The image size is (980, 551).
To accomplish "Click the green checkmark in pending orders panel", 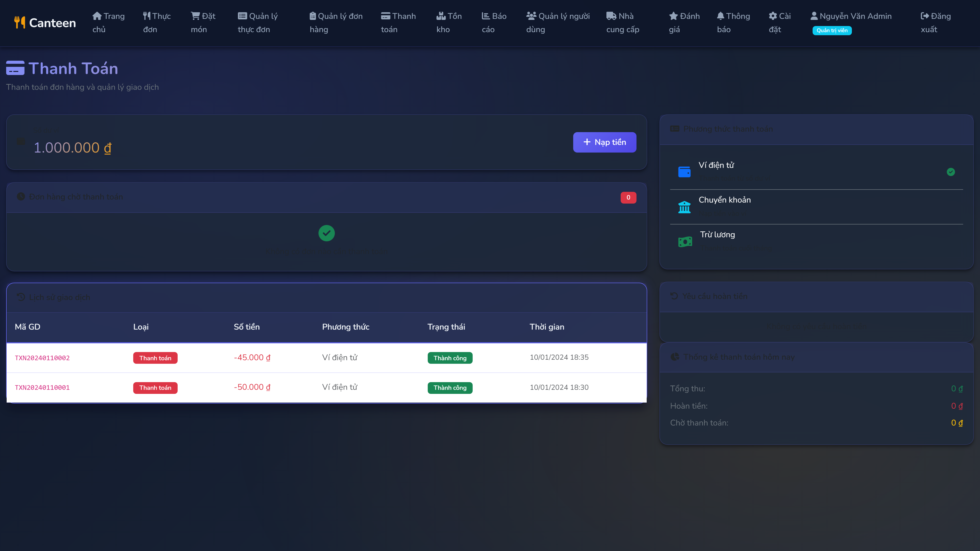I will point(326,233).
